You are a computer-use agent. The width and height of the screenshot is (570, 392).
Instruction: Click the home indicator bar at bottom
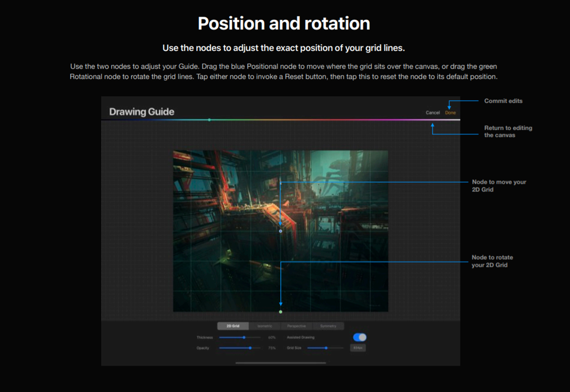pos(281,363)
